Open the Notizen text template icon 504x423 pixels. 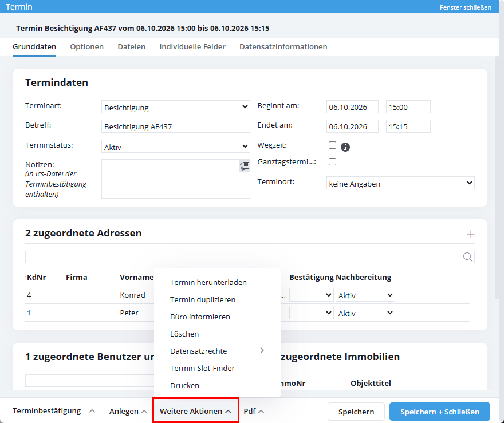[x=245, y=166]
